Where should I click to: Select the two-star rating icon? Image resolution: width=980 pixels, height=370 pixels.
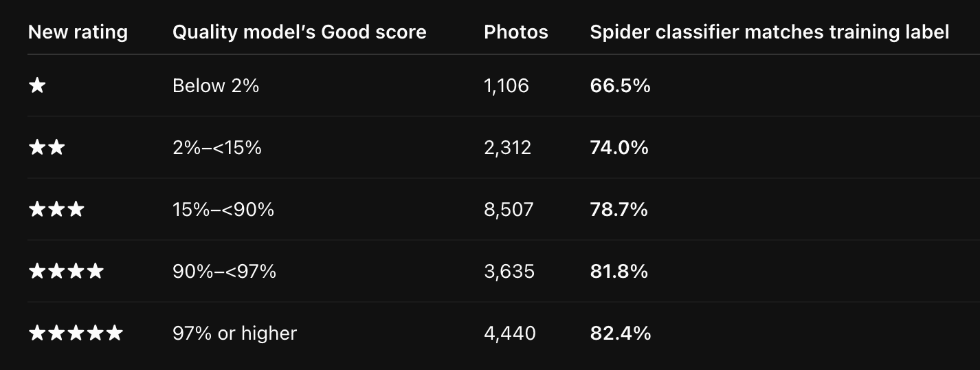click(x=47, y=148)
